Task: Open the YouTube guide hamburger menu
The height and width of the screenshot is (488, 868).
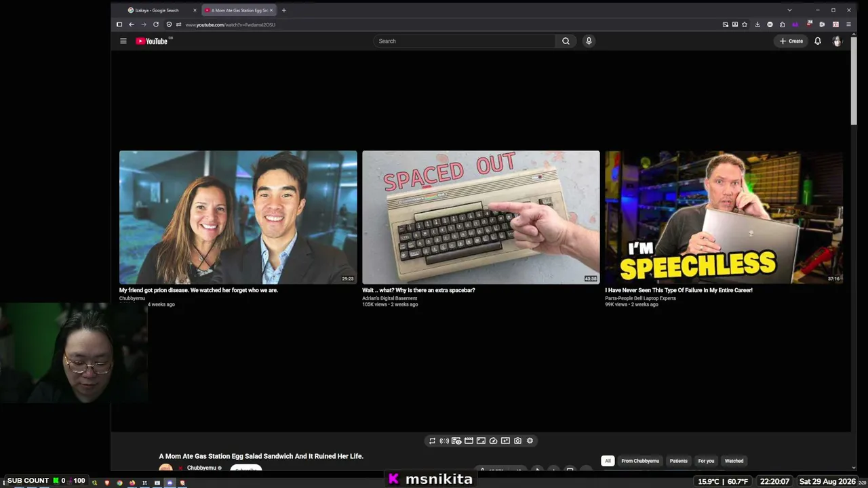Action: (123, 41)
